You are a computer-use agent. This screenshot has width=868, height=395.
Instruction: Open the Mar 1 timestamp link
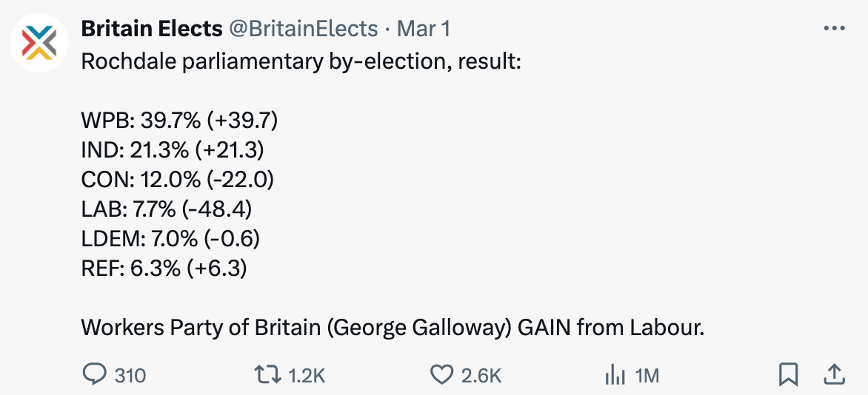424,29
